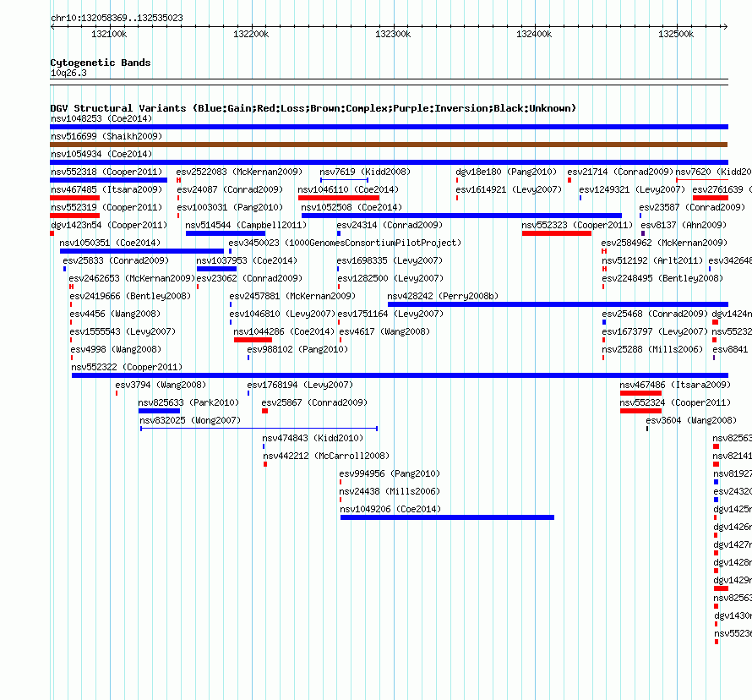Select the nsv7619 (Kidd2008) thin blue feature
The height and width of the screenshot is (700, 752).
tap(345, 180)
